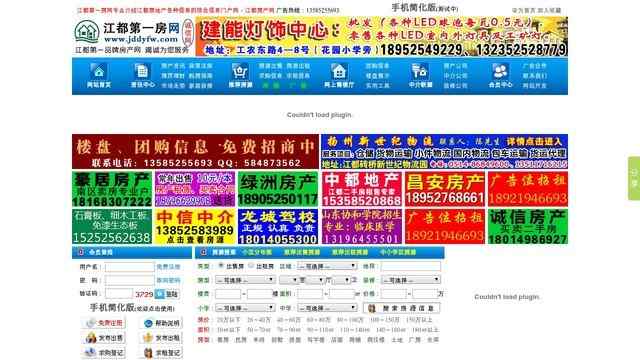Click the 登陆 login button
Image resolution: width=640 pixels, height=360 pixels.
pyautogui.click(x=167, y=294)
